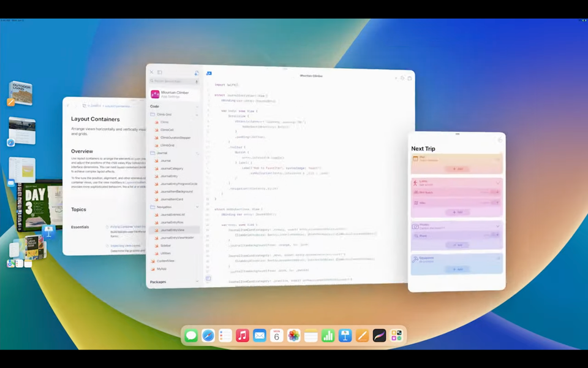588x368 pixels.
Task: Open the App Library icon in dock
Action: tap(396, 335)
